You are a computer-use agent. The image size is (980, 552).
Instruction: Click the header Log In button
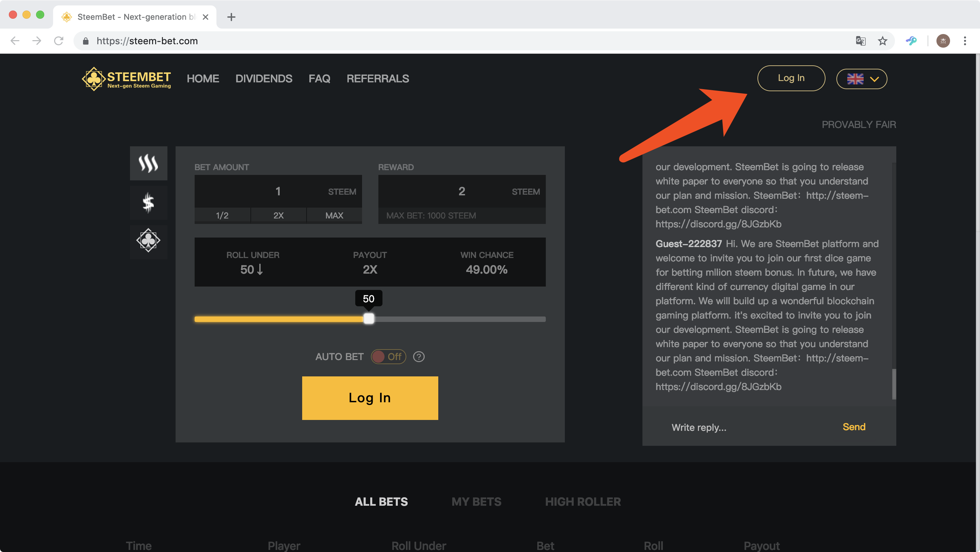point(791,78)
